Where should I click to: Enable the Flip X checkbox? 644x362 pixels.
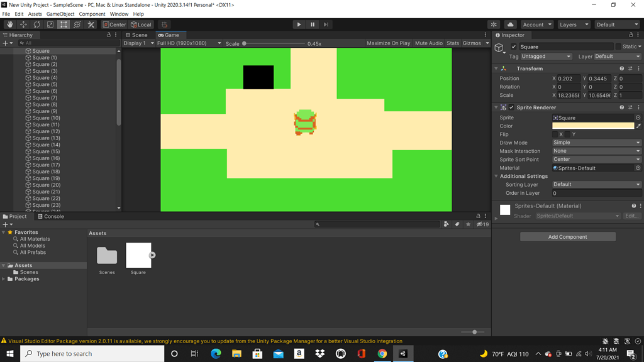556,134
